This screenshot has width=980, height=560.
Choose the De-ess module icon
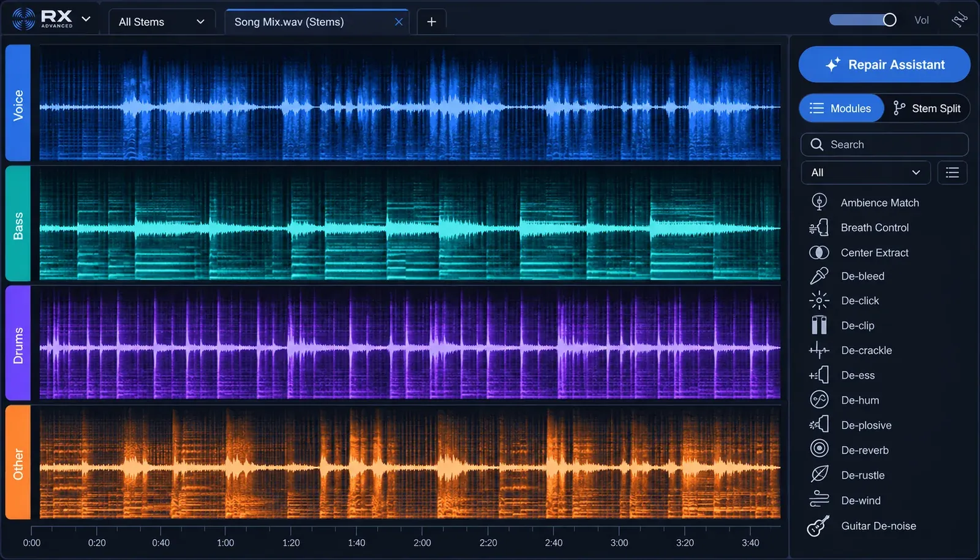pyautogui.click(x=819, y=375)
